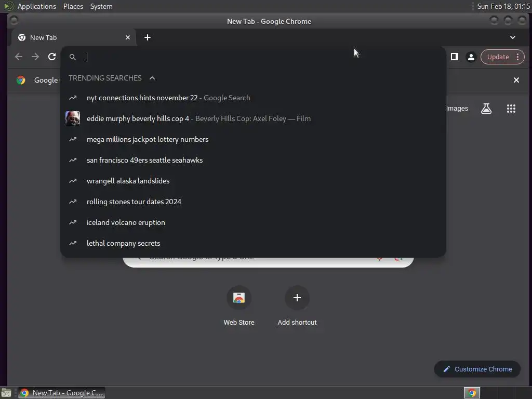Close the New Tab tab
This screenshot has height=399, width=532.
point(128,37)
